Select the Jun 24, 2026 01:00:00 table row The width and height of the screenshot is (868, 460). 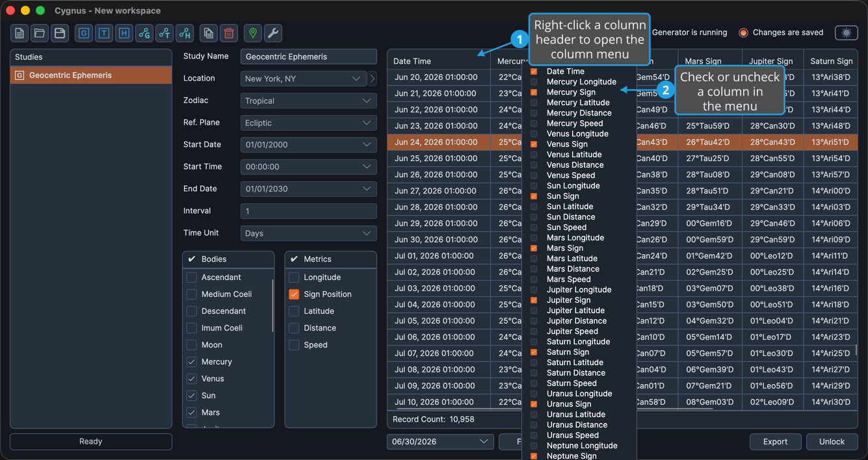tap(622, 142)
